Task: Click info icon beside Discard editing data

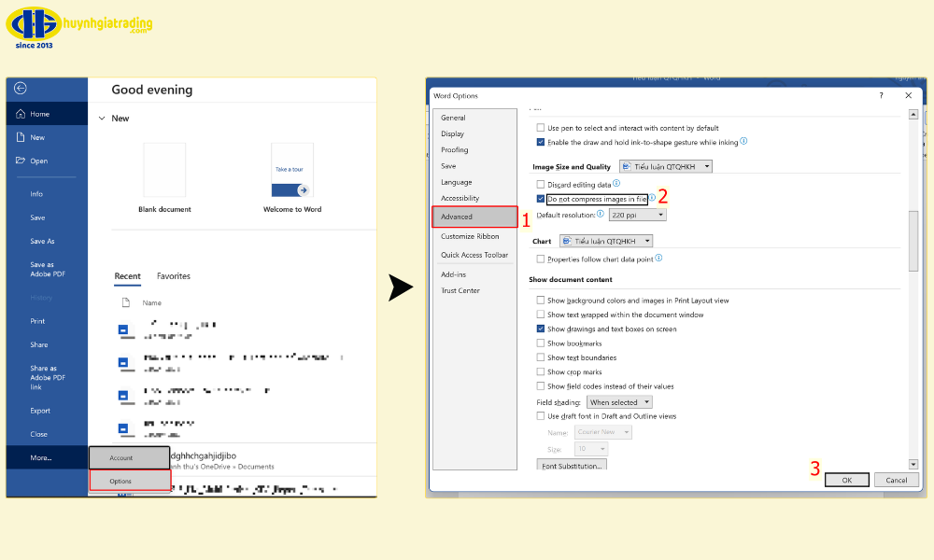Action: 616,183
